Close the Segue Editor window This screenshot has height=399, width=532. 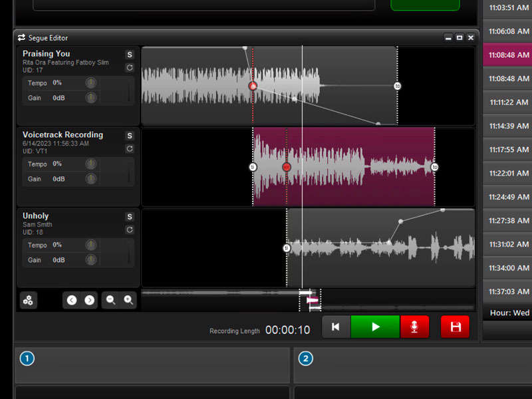(471, 38)
